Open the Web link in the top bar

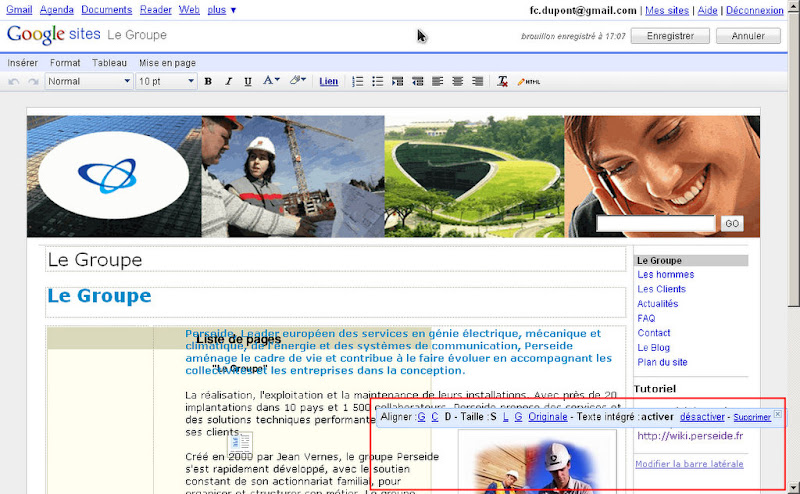(x=189, y=10)
